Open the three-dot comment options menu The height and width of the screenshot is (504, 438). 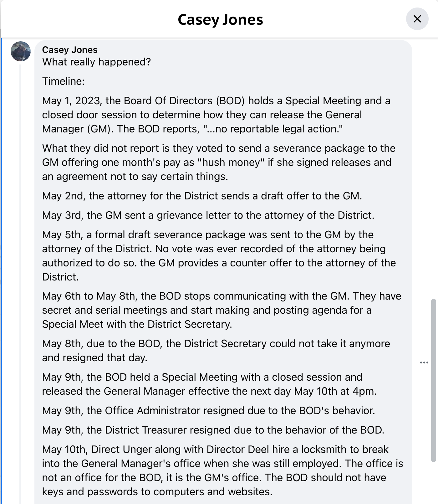click(x=424, y=363)
